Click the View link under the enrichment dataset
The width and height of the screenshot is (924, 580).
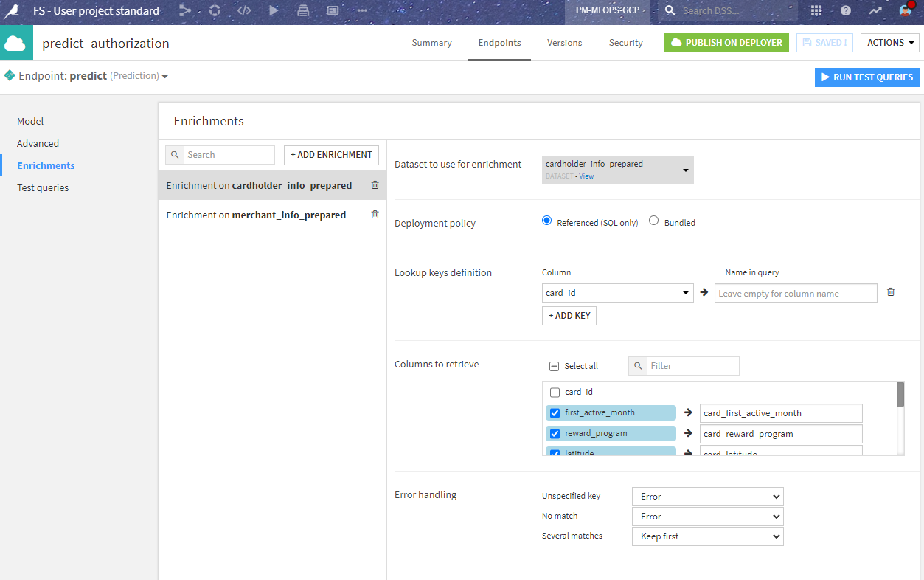(x=586, y=176)
